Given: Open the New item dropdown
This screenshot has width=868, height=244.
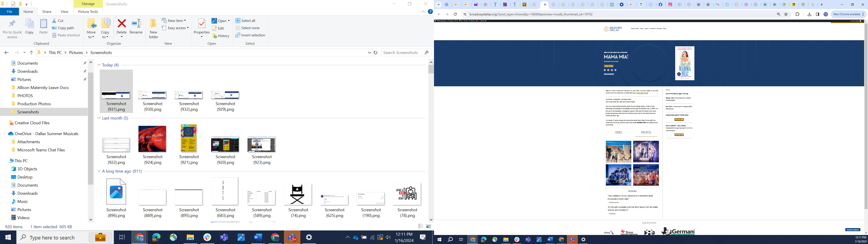Looking at the screenshot, I should [174, 21].
